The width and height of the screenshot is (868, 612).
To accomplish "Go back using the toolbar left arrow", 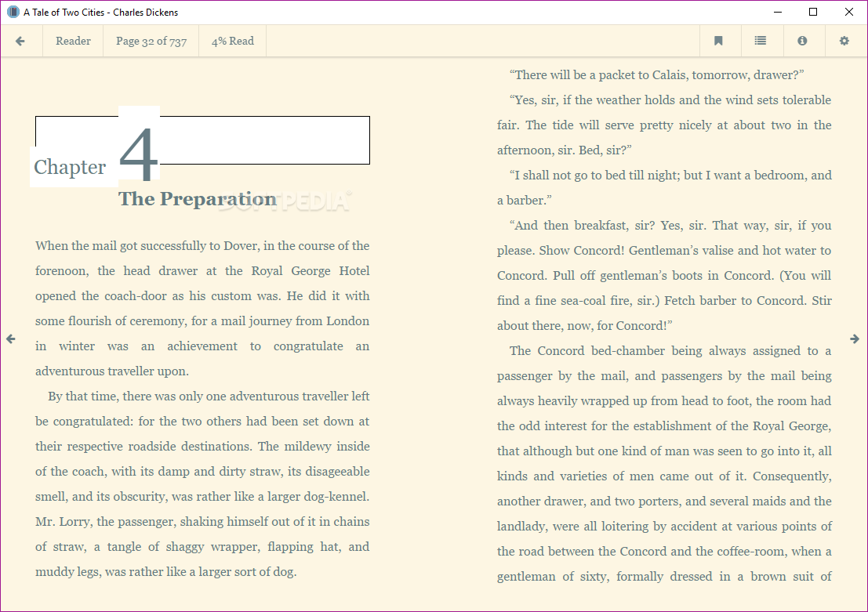I will [20, 41].
